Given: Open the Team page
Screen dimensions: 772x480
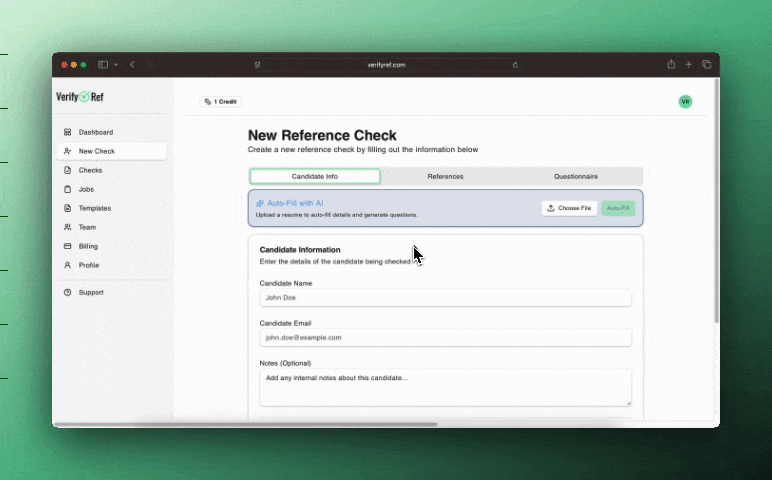Looking at the screenshot, I should 87,227.
